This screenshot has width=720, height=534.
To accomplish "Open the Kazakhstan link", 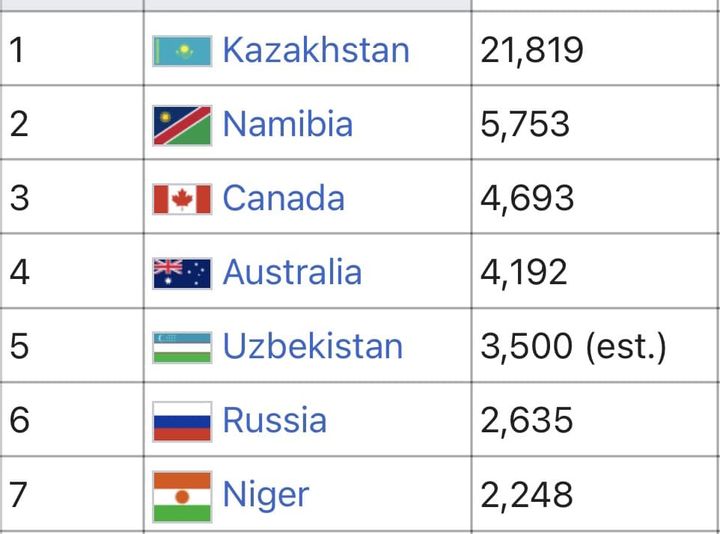I will coord(315,50).
